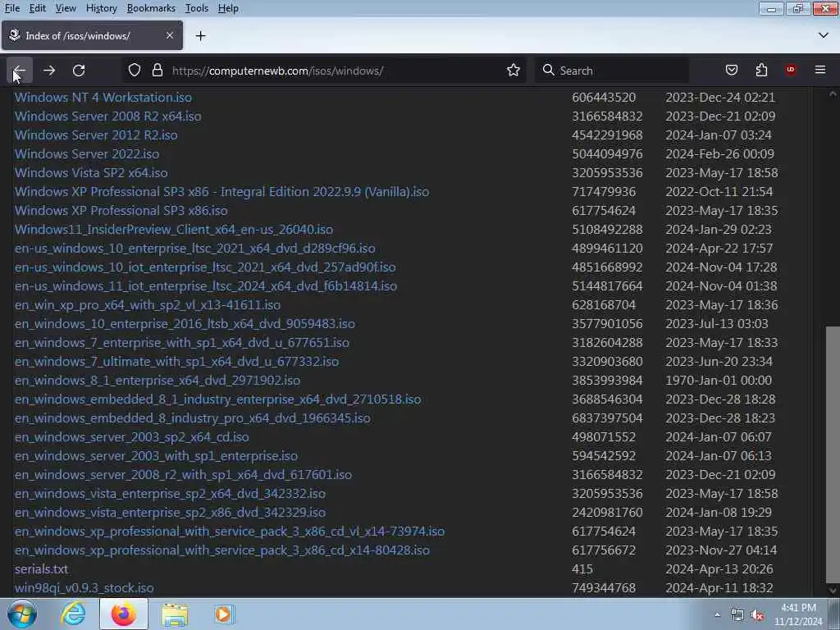Open the Windows Start button
Image resolution: width=840 pixels, height=630 pixels.
(x=22, y=614)
